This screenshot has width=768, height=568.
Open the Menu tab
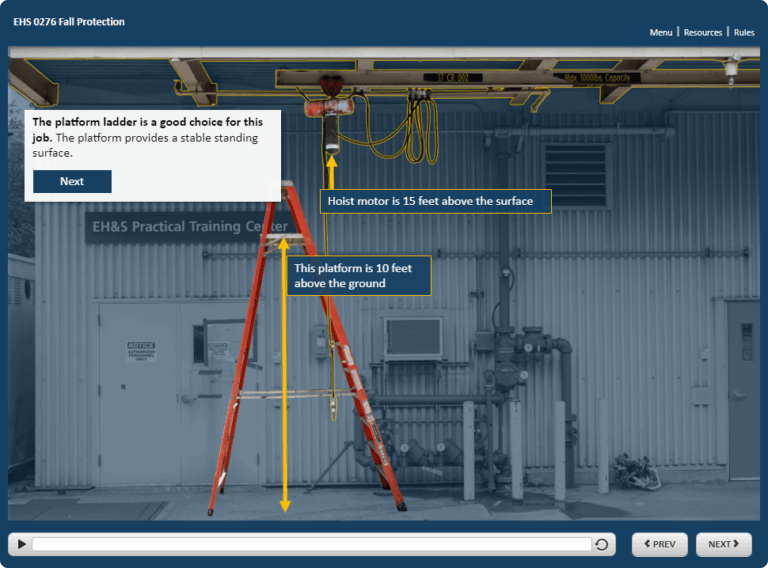coord(661,32)
